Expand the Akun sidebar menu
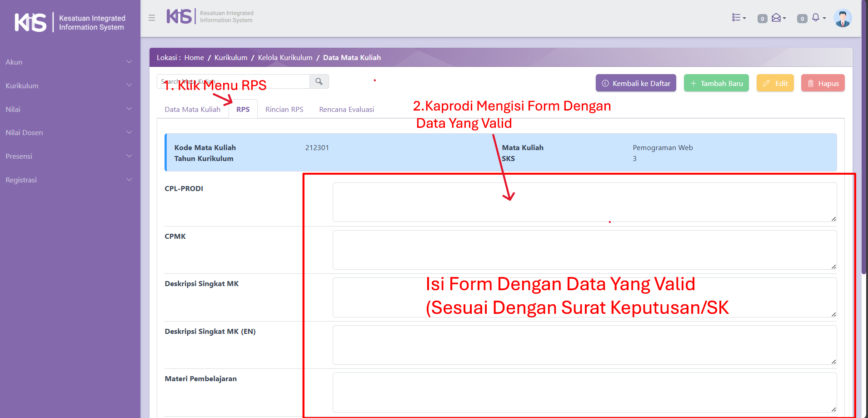868x418 pixels. (x=68, y=62)
